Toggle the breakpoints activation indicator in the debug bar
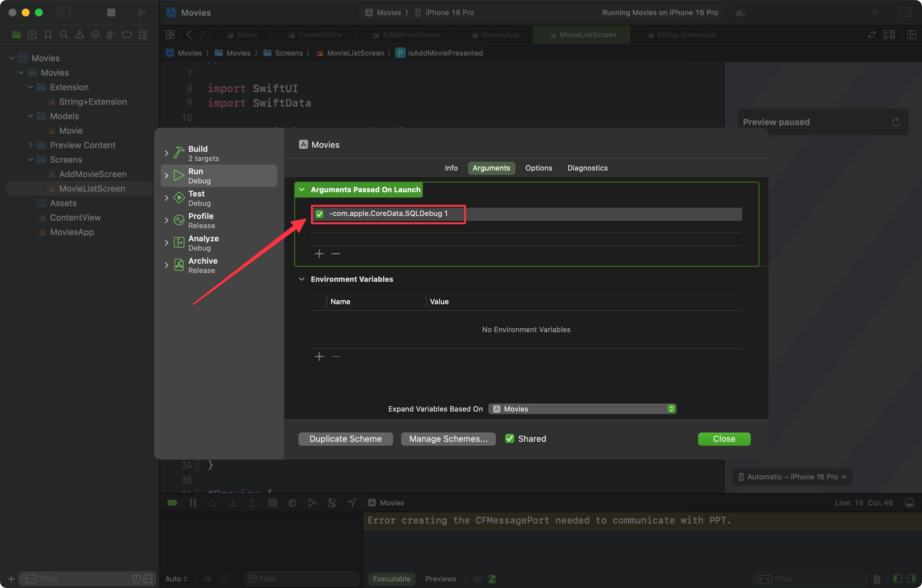 (172, 503)
